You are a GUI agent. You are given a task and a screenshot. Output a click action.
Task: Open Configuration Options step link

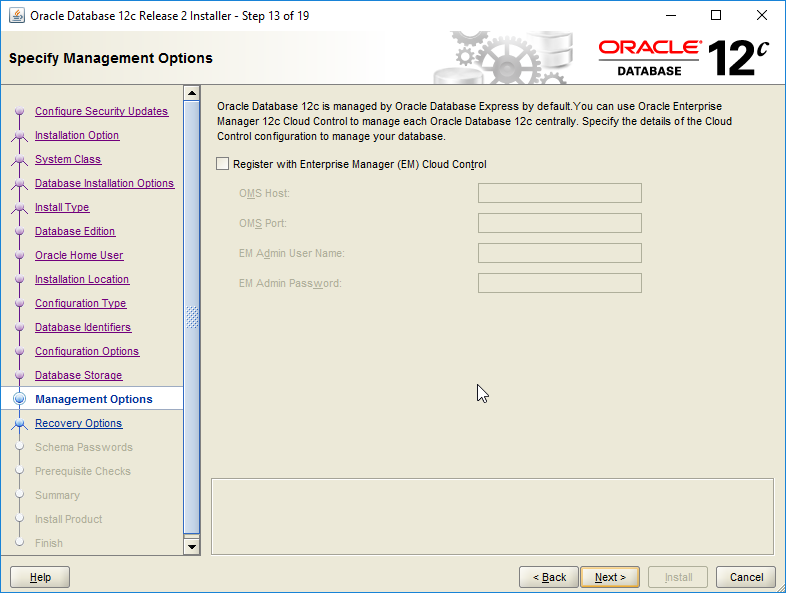point(87,352)
